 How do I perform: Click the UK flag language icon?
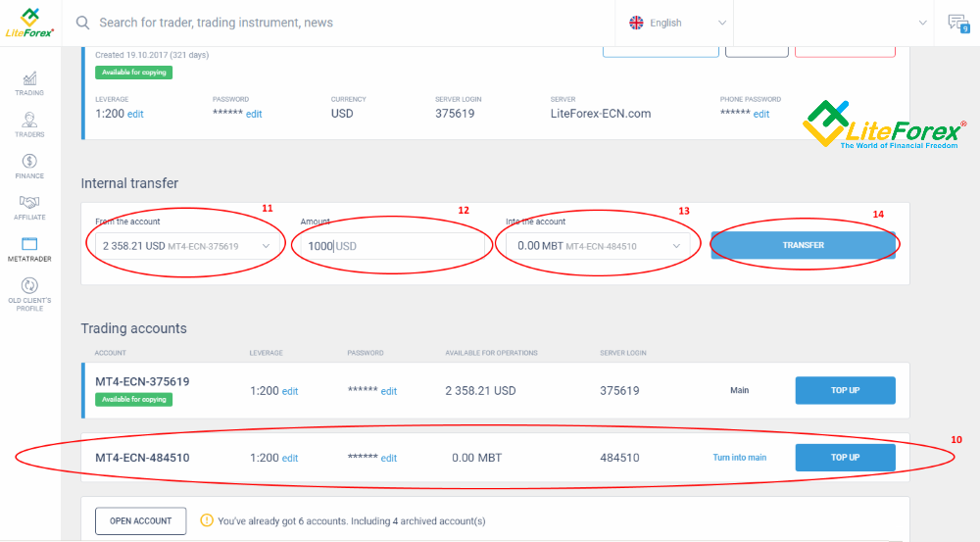pos(636,23)
